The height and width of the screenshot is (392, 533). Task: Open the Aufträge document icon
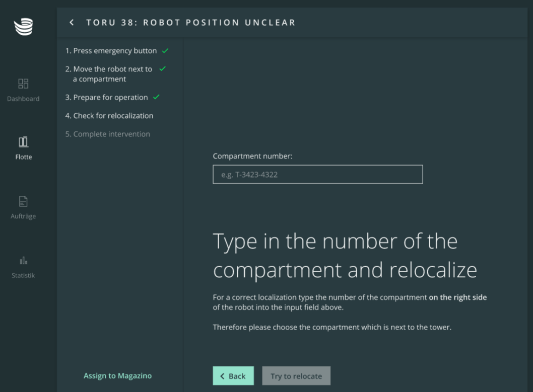(x=23, y=201)
